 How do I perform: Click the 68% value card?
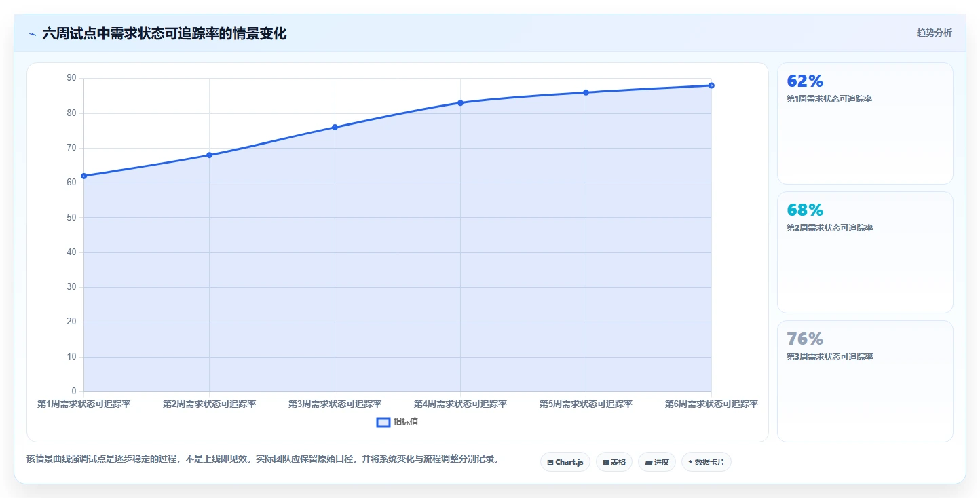865,252
